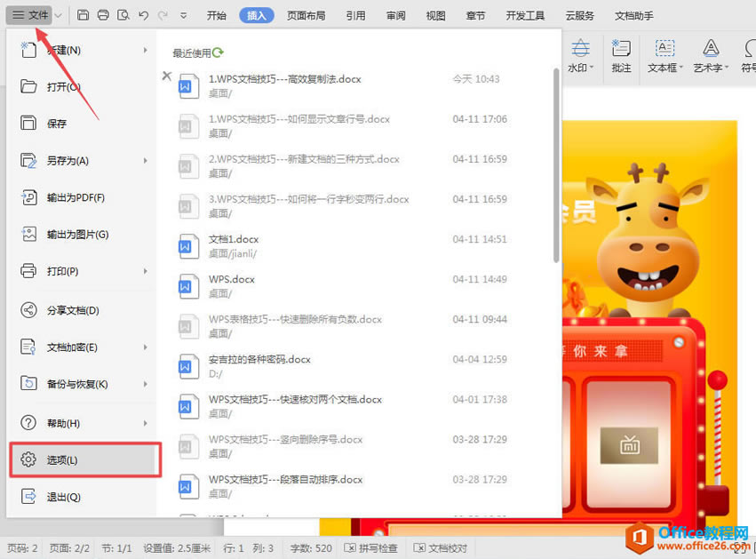This screenshot has height=559, width=756.
Task: Remove recent file with X icon
Action: click(x=167, y=76)
